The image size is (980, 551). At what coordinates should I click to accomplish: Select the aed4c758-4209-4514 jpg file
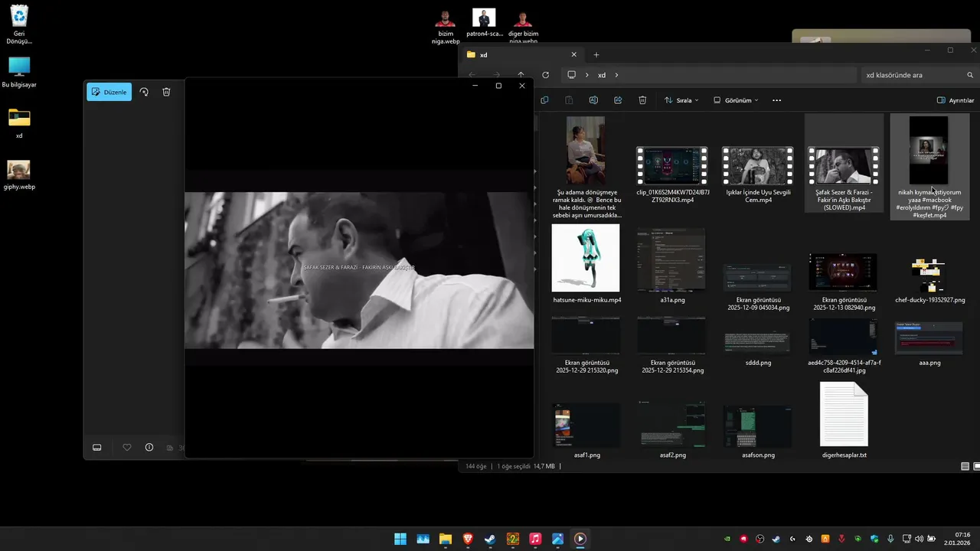(844, 344)
